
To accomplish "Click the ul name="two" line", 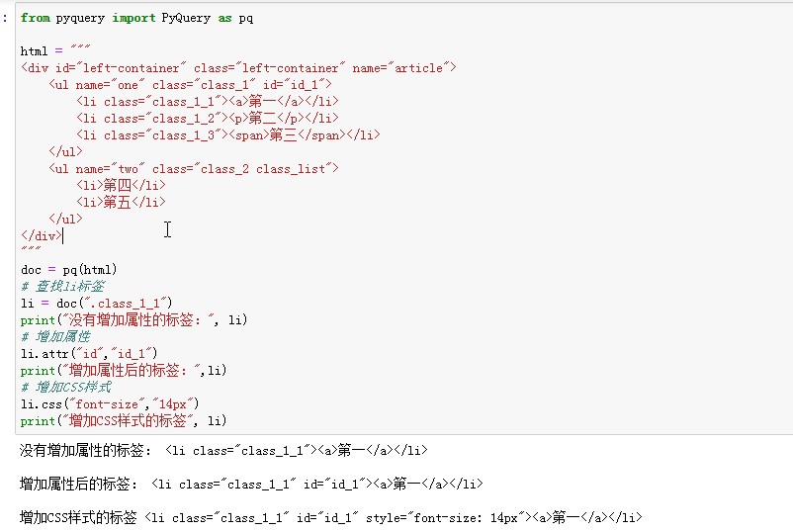I will tap(194, 168).
